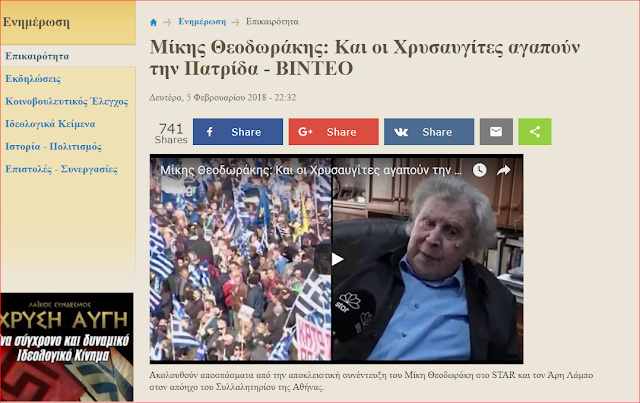Click the Watch Later clock icon on the video
640x403 pixels.
(480, 170)
